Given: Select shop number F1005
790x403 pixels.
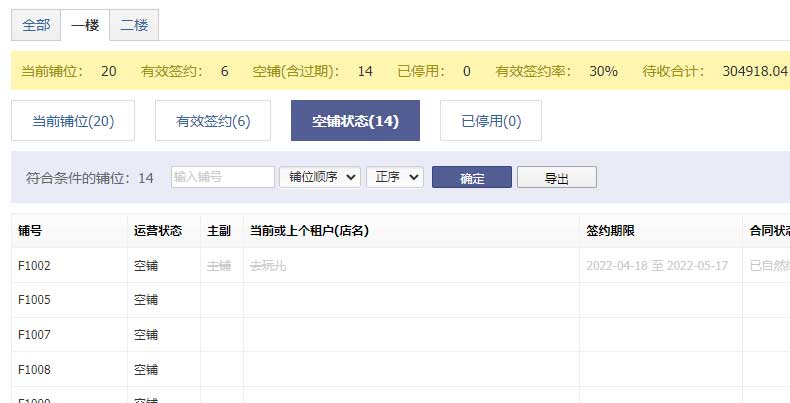Looking at the screenshot, I should click(x=34, y=300).
